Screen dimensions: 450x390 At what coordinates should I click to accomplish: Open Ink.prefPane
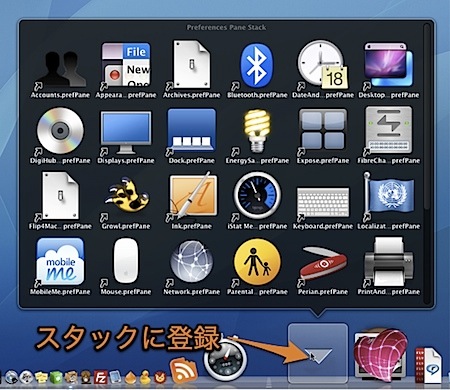pyautogui.click(x=192, y=197)
